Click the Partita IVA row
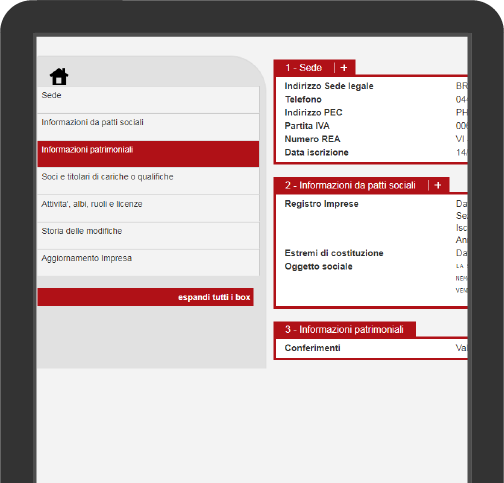Screen dimensions: 504x483 (x=372, y=126)
